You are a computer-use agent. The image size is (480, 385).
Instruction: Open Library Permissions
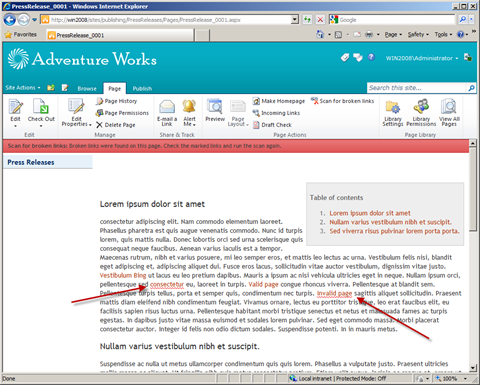pyautogui.click(x=421, y=112)
